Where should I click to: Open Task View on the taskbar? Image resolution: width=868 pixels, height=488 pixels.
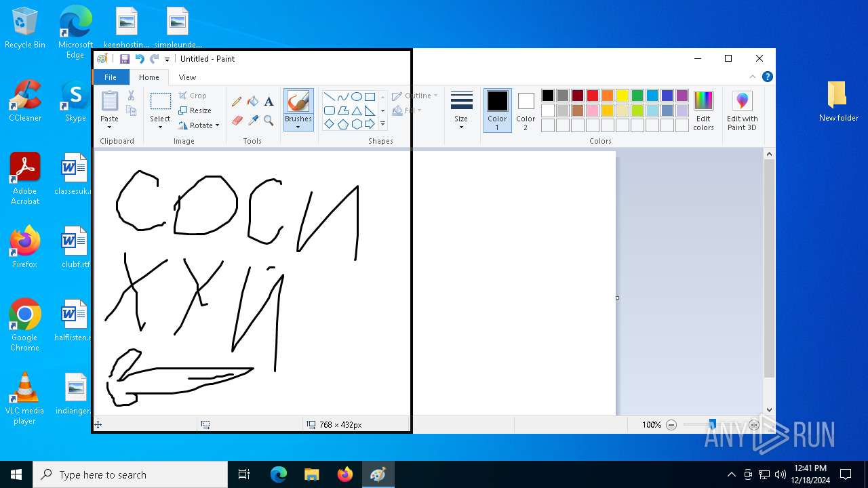(244, 474)
